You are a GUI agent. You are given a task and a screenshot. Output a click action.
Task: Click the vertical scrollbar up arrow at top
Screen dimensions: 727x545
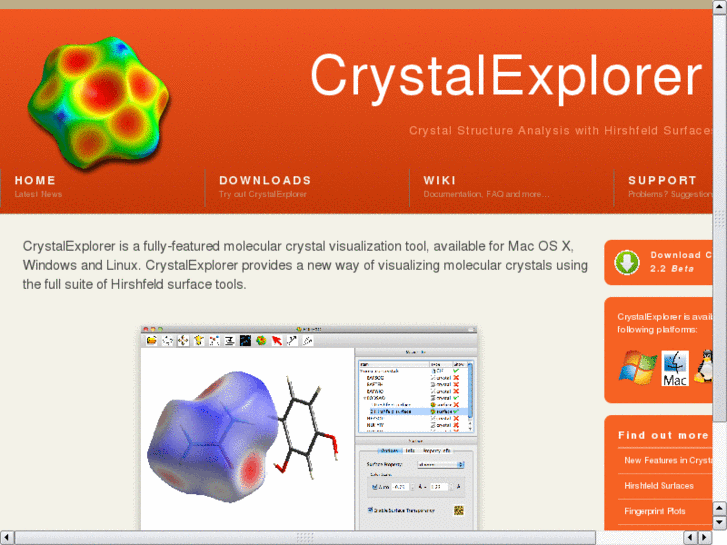(x=720, y=7)
